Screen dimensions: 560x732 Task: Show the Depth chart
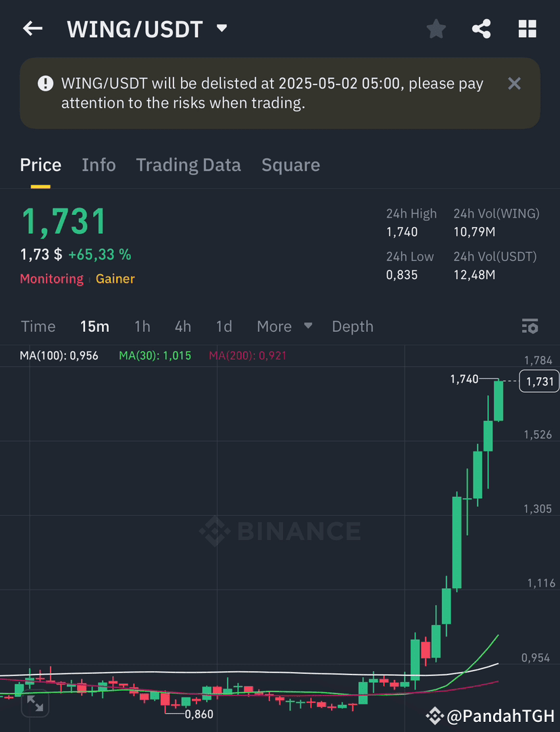point(353,326)
